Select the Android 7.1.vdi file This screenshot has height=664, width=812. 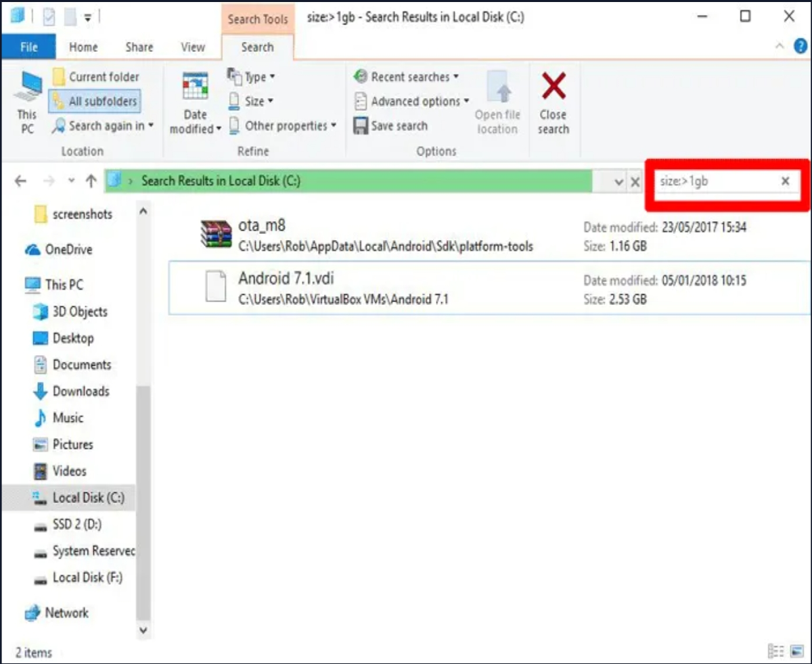pos(489,288)
